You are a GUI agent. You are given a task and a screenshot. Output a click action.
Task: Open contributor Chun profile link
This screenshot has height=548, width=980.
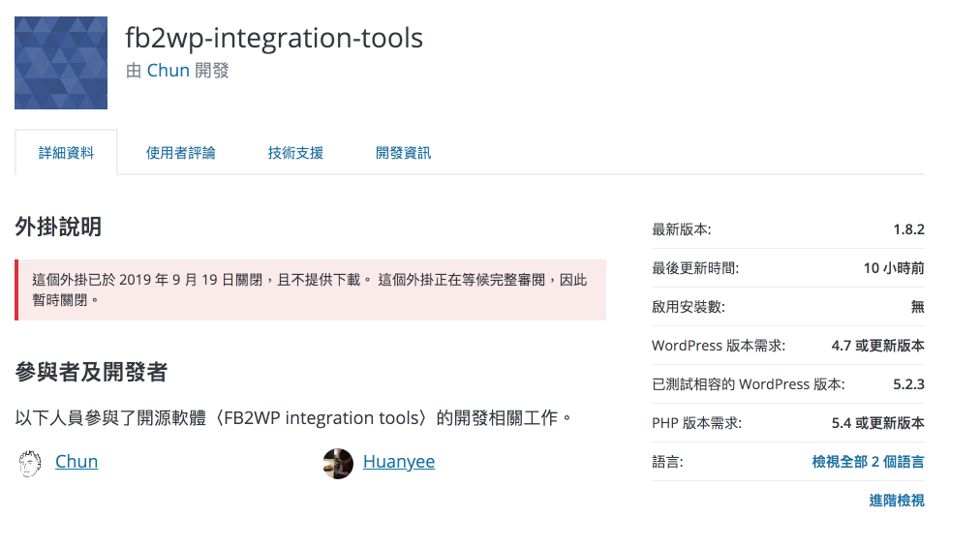click(x=77, y=461)
